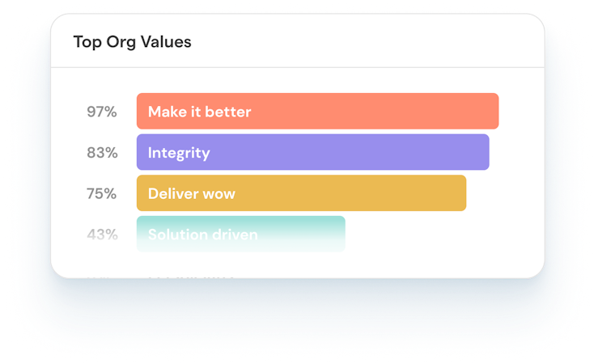
Task: Click the 'Solution driven' text label
Action: pyautogui.click(x=202, y=235)
